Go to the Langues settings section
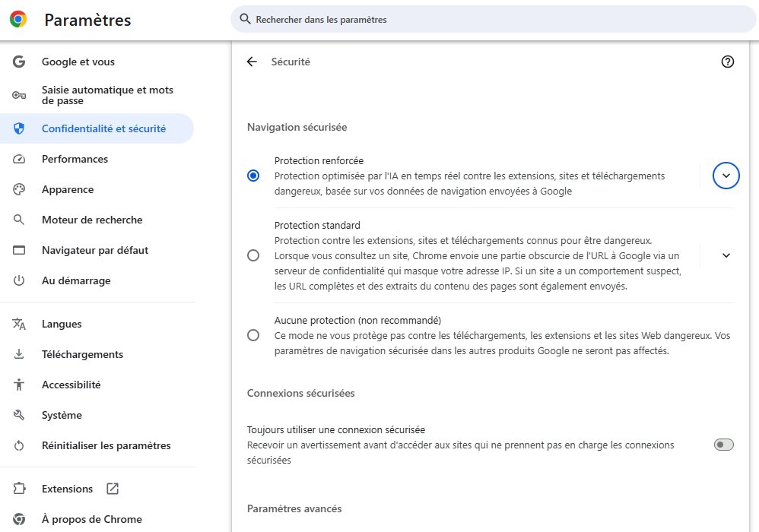The height and width of the screenshot is (532, 759). (x=62, y=324)
